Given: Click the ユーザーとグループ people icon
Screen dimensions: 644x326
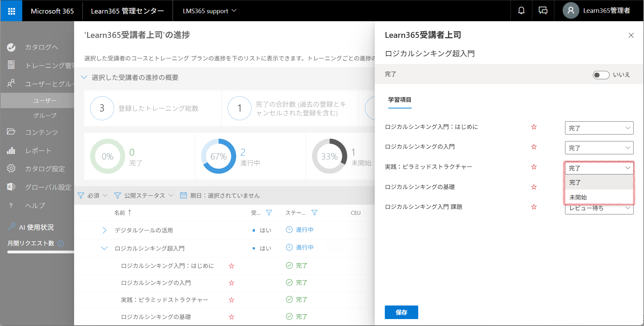Looking at the screenshot, I should coord(11,83).
